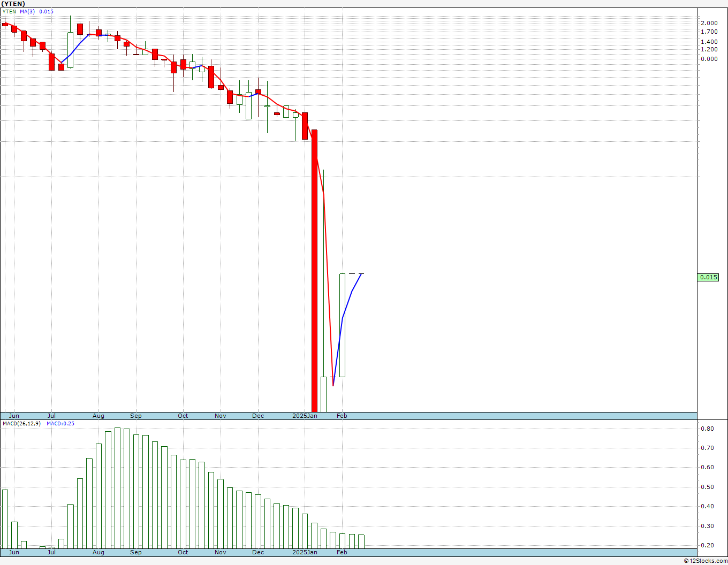This screenshot has width=728, height=565.
Task: Select 2025Jan on the MACD time axis
Action: click(305, 552)
